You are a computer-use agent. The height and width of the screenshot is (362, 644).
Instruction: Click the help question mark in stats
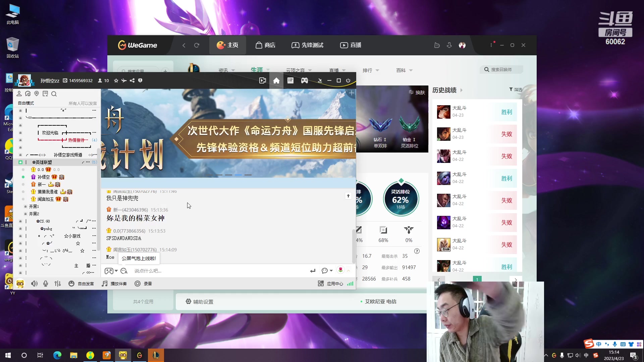[417, 251]
